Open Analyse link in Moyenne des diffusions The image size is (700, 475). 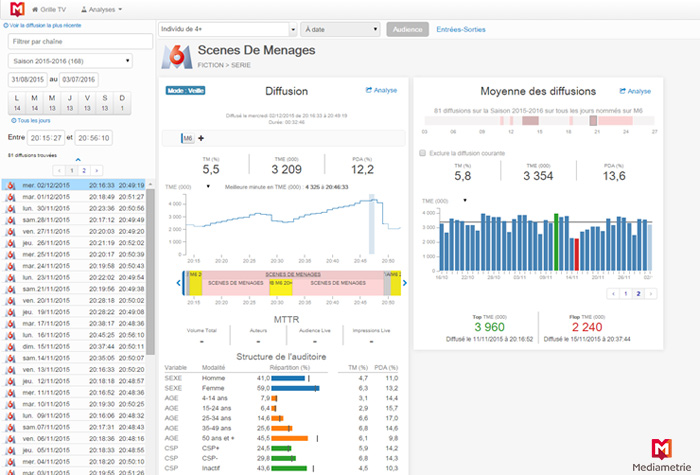[635, 91]
